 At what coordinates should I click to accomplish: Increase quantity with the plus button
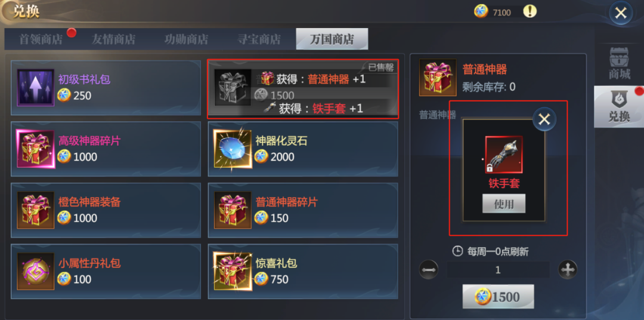(568, 270)
